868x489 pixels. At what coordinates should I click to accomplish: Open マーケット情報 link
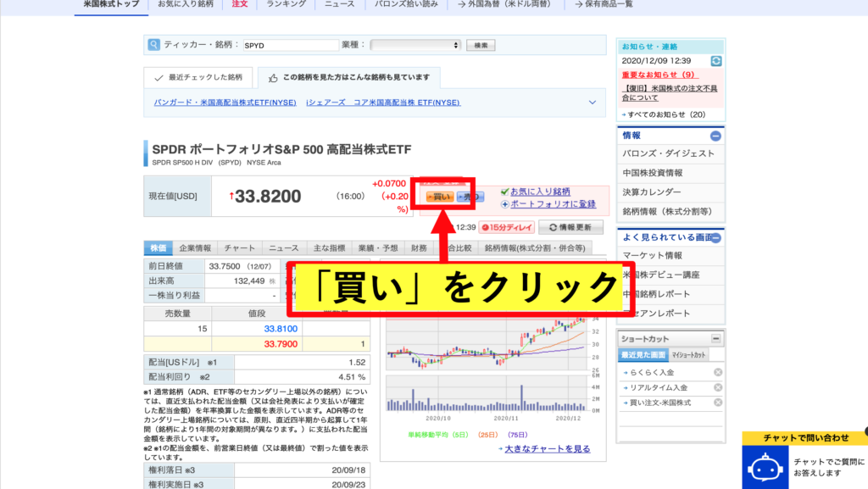653,256
